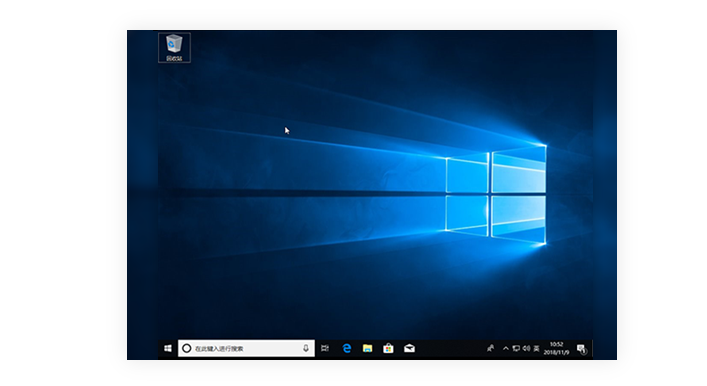
Task: Click the microphone icon in search box
Action: click(306, 349)
